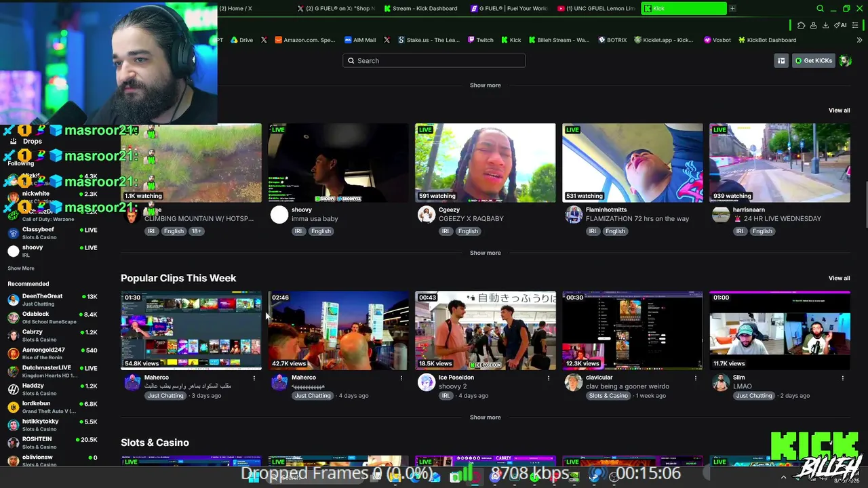Open DeenTheGreat in Recommended sidebar
This screenshot has height=488, width=868.
53,300
